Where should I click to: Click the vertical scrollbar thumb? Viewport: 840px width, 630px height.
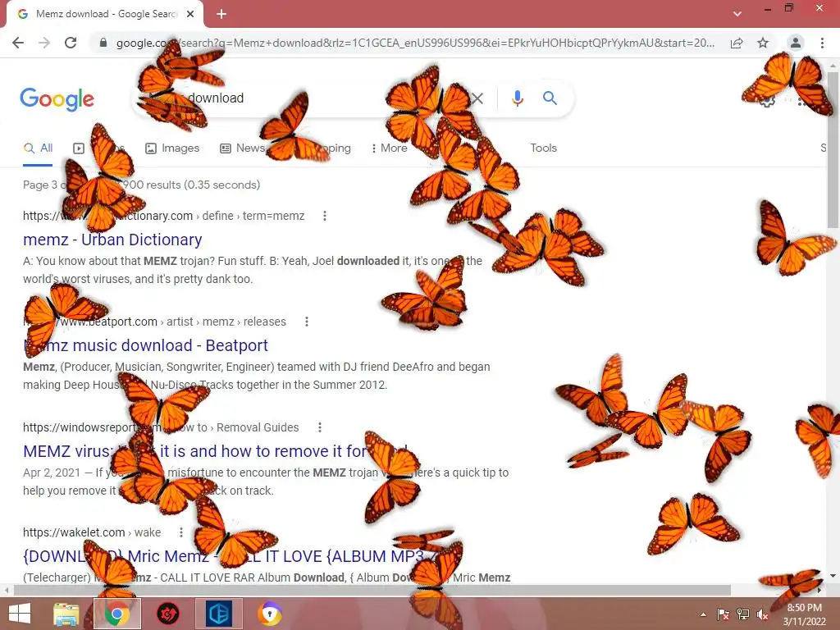833,150
